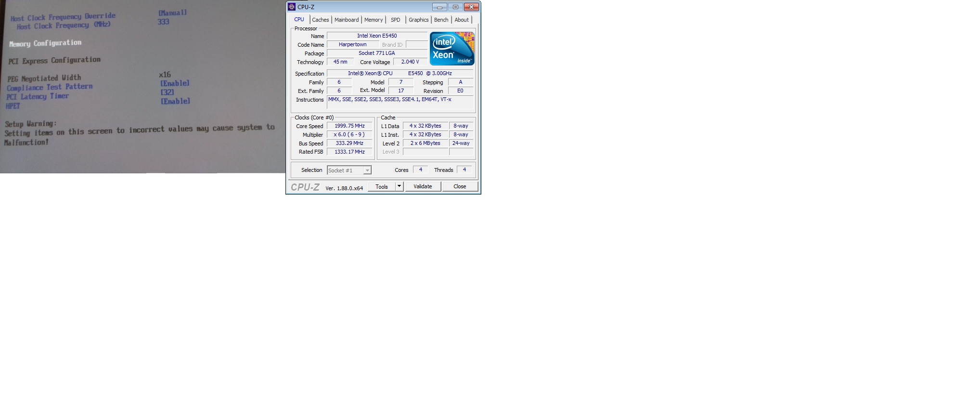Click the Instructions list field
The image size is (980, 417).
click(400, 102)
